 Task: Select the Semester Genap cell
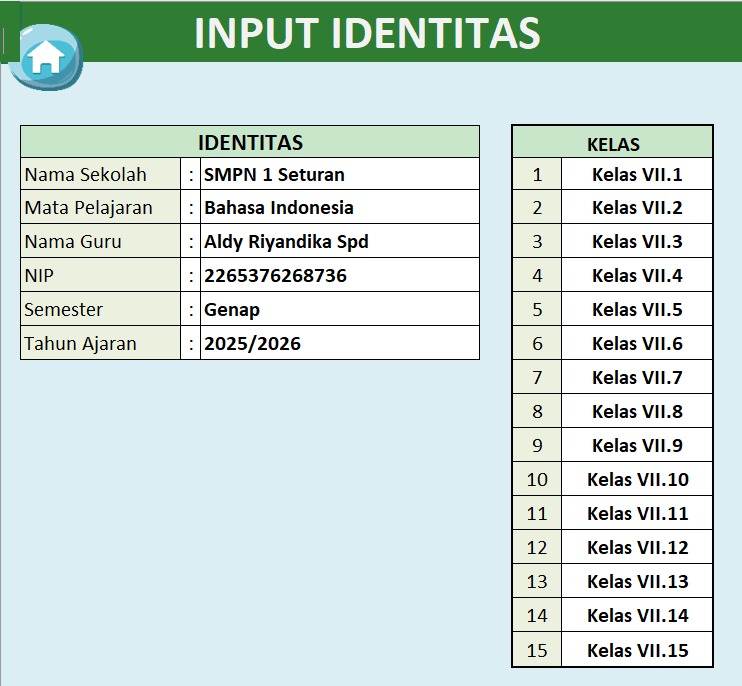[339, 310]
